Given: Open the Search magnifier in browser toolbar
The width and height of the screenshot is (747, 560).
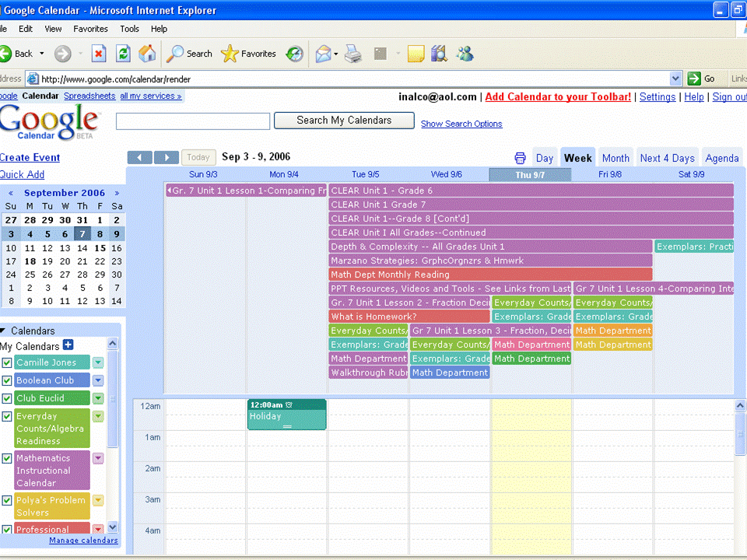Looking at the screenshot, I should 175,54.
